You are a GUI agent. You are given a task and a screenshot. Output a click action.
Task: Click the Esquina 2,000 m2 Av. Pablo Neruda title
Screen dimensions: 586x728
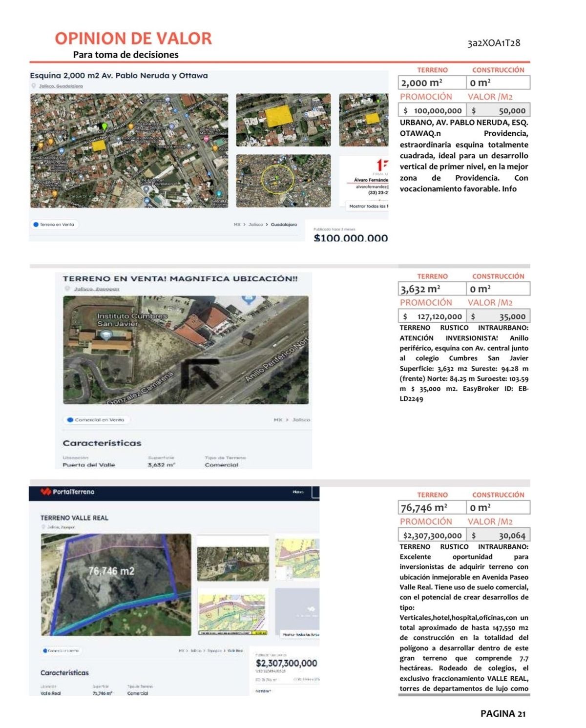point(119,76)
